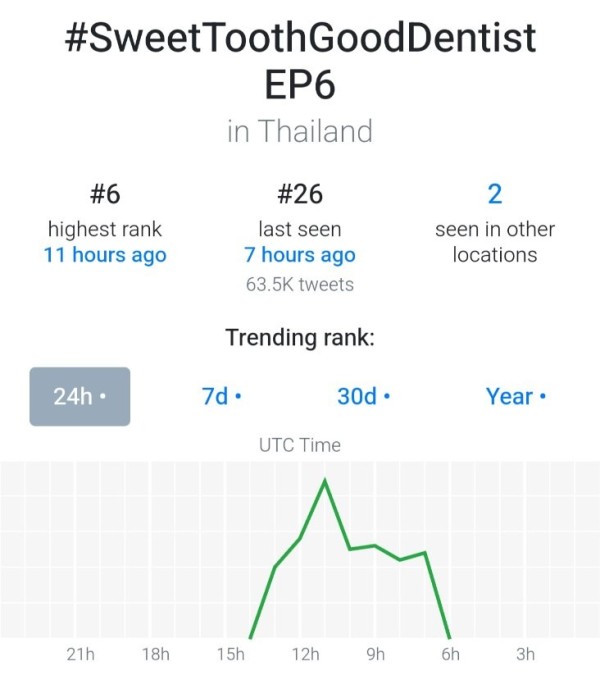Click the chart's 12h axis label
Image resolution: width=600 pixels, height=675 pixels.
[306, 654]
